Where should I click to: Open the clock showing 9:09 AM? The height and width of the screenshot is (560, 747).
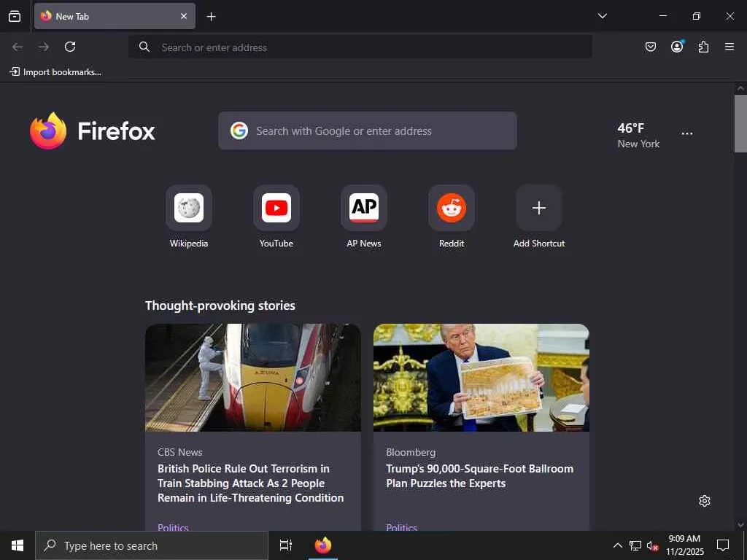coord(684,545)
